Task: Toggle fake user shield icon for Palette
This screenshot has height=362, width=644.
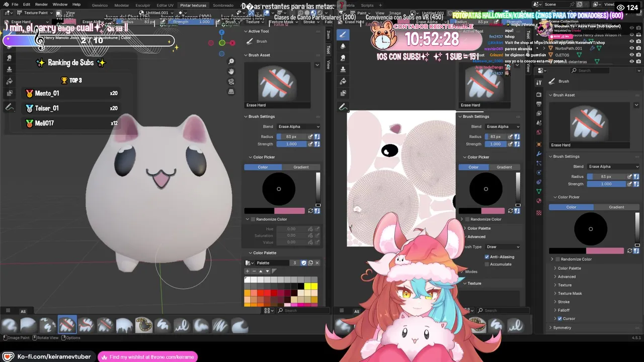Action: click(x=303, y=263)
